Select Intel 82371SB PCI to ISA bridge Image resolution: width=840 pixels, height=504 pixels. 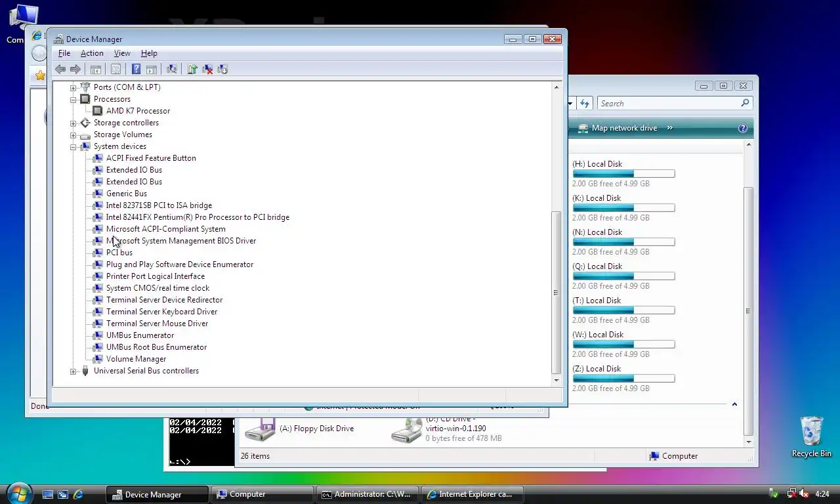pyautogui.click(x=159, y=205)
